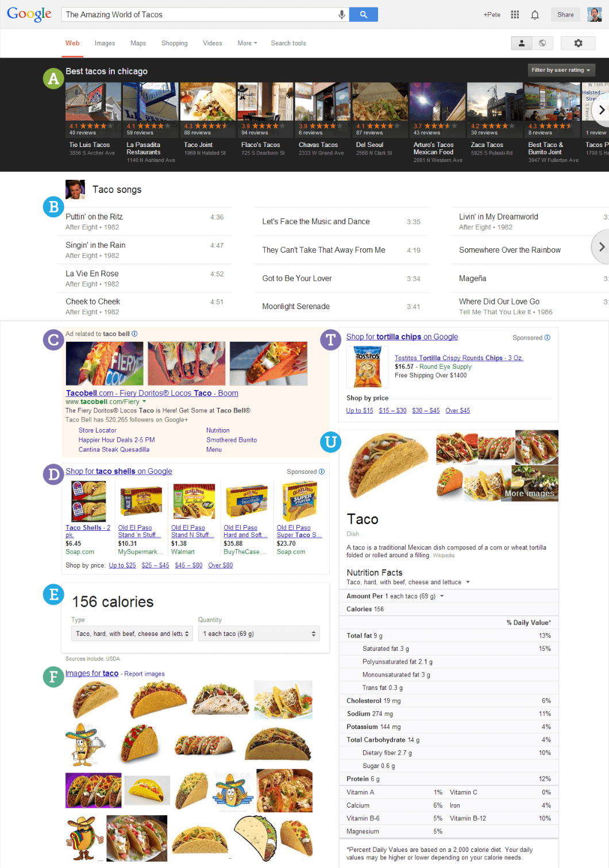Select the song "Singin' in the Rain"
This screenshot has height=868, width=609.
(x=95, y=245)
